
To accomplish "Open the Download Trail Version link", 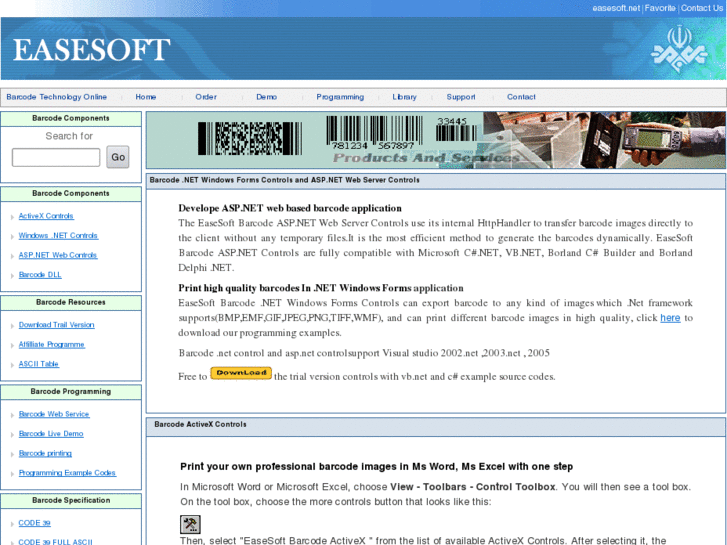I will coord(56,325).
